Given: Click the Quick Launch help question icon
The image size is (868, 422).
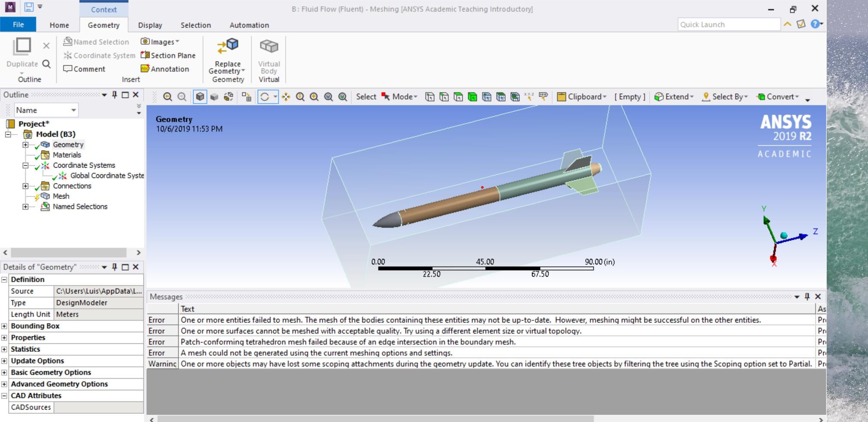Looking at the screenshot, I should click(x=815, y=24).
